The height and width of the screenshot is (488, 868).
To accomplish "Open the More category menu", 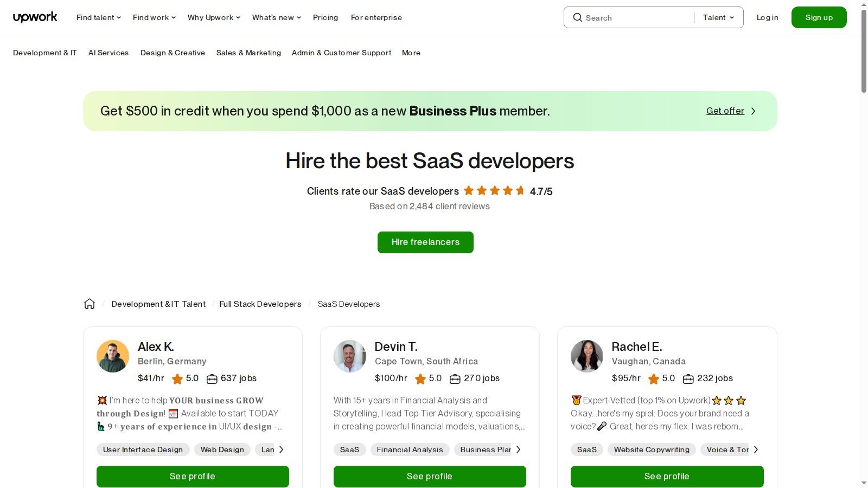I will tap(411, 53).
